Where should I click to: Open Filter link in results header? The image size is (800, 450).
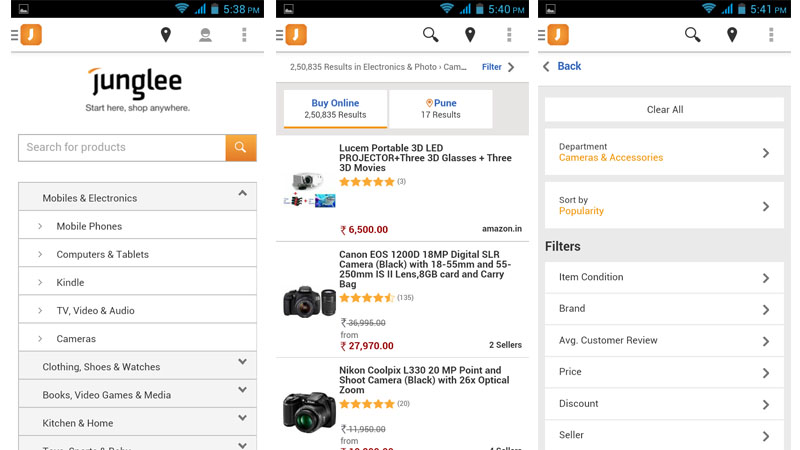coord(498,67)
